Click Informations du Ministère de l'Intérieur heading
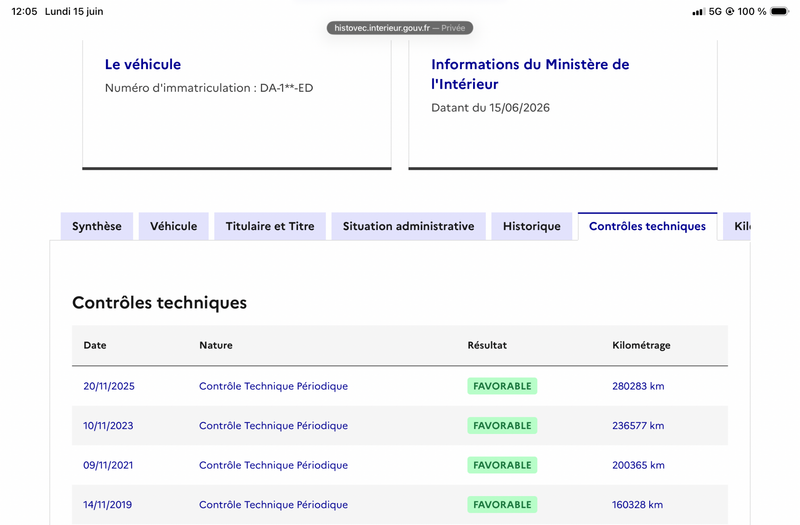The height and width of the screenshot is (525, 800). (x=530, y=74)
